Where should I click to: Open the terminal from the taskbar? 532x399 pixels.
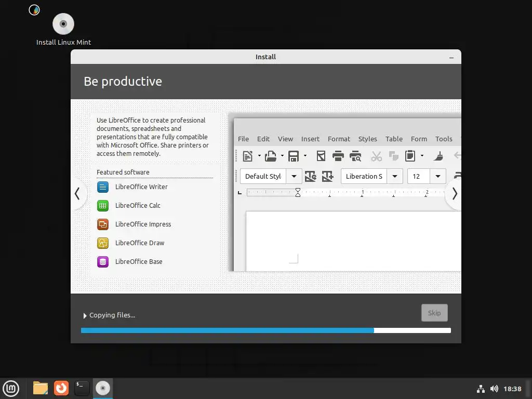(82, 388)
